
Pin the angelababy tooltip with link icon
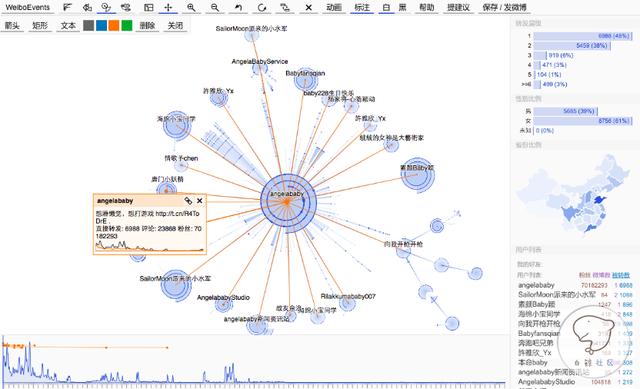[188, 201]
